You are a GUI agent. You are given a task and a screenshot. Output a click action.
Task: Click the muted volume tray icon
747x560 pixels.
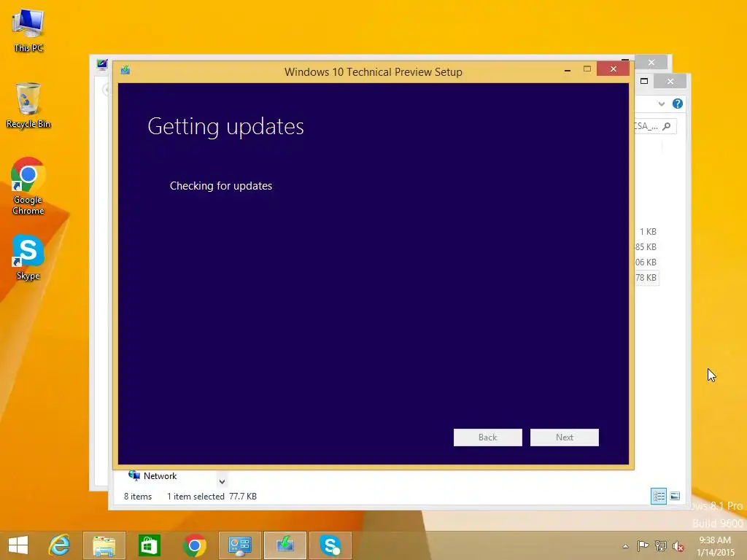point(678,546)
